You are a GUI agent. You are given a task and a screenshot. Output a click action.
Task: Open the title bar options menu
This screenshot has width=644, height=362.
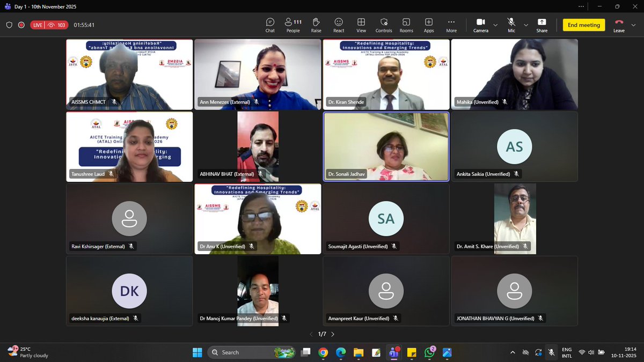(581, 6)
